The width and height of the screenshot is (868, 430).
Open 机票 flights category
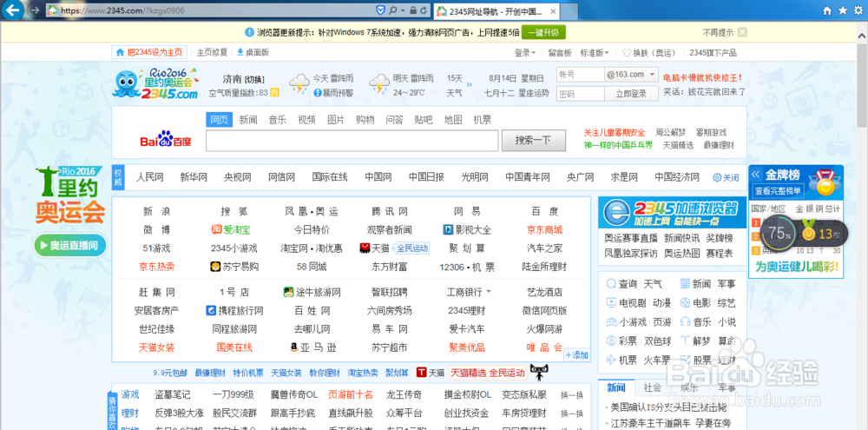pyautogui.click(x=621, y=360)
